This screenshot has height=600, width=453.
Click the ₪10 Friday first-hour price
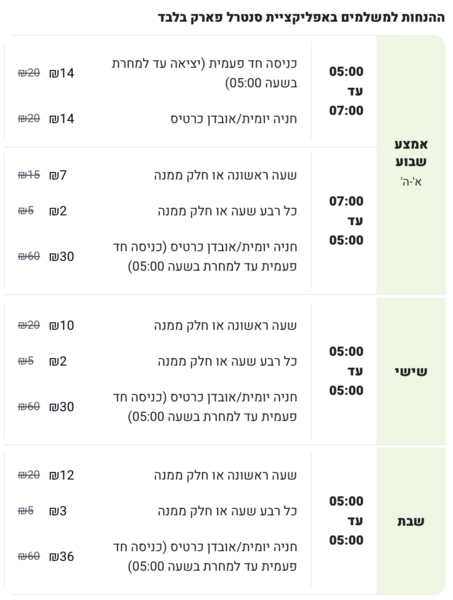[61, 325]
